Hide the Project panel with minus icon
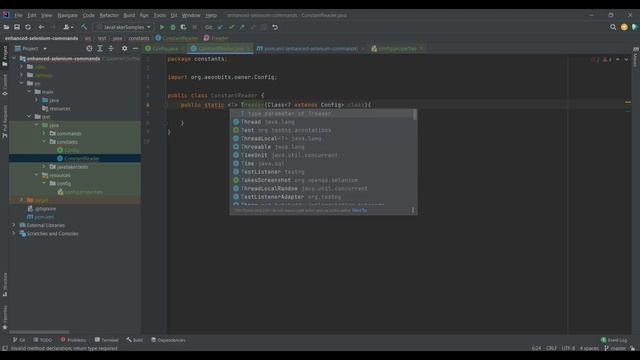The width and height of the screenshot is (640, 360). point(136,48)
